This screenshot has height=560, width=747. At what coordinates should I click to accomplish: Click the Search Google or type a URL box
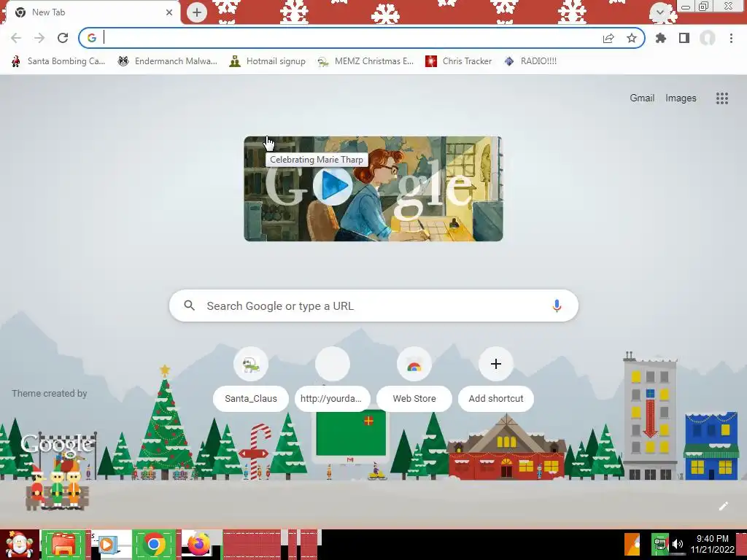[x=373, y=306]
